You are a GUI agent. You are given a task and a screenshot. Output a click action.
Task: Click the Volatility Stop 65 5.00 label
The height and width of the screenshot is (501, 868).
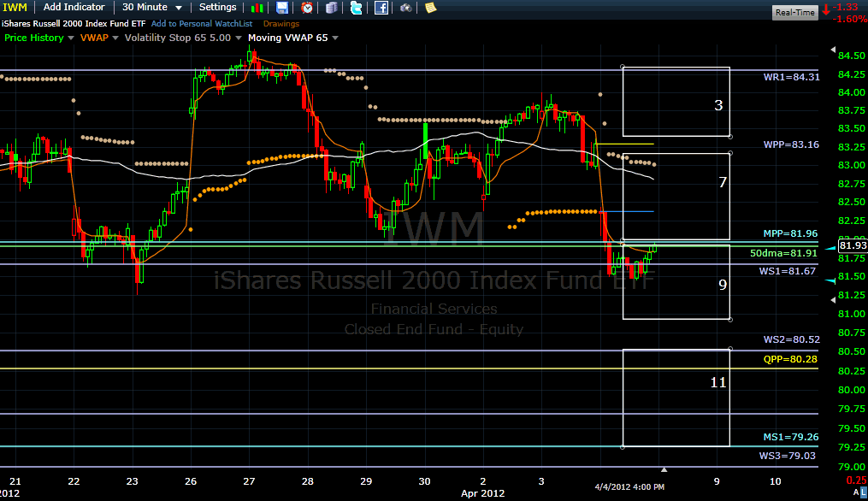[178, 38]
